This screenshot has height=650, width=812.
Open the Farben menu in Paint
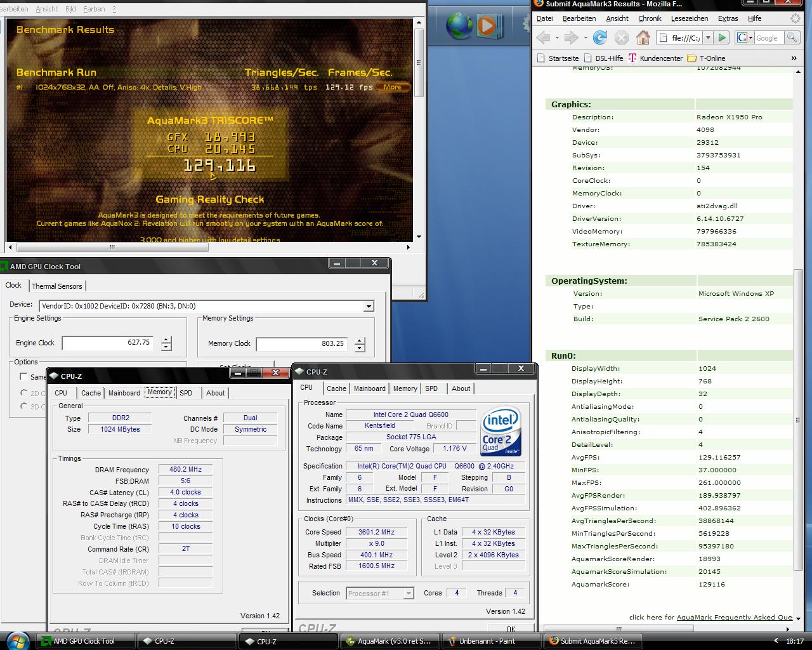[x=94, y=9]
